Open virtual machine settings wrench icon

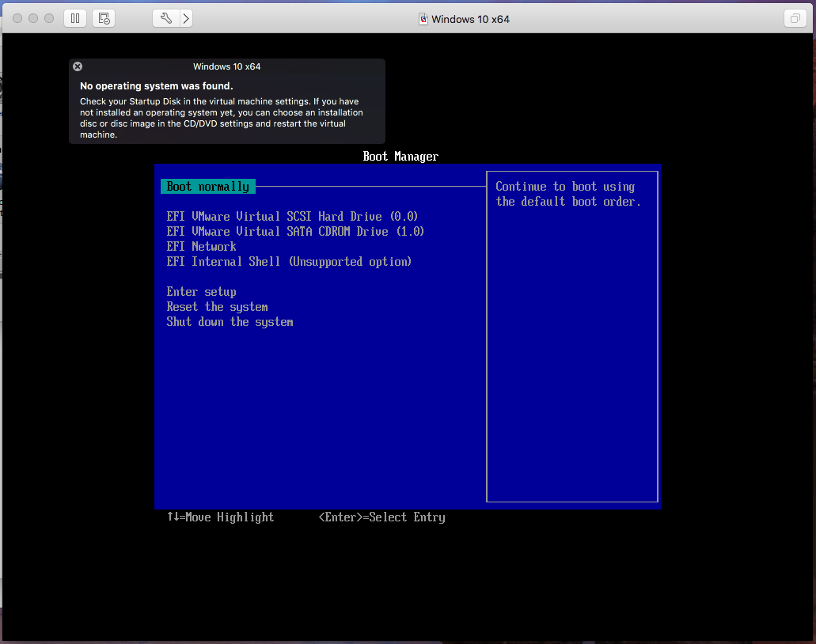[166, 19]
